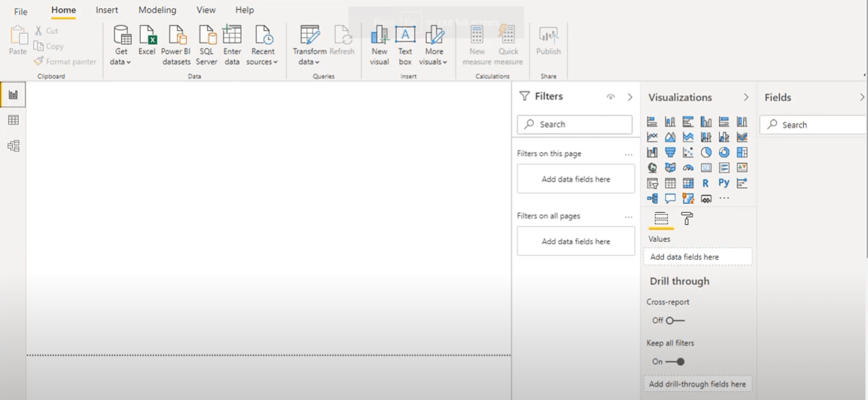This screenshot has height=400, width=868.
Task: Add a Line chart visual
Action: coord(652,137)
